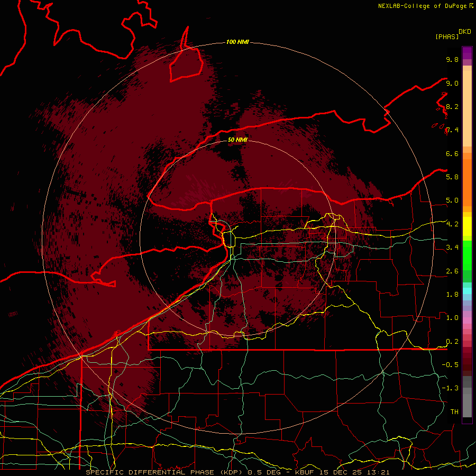Click the -1.3 value on color scale
476x476 pixels.
click(450, 388)
